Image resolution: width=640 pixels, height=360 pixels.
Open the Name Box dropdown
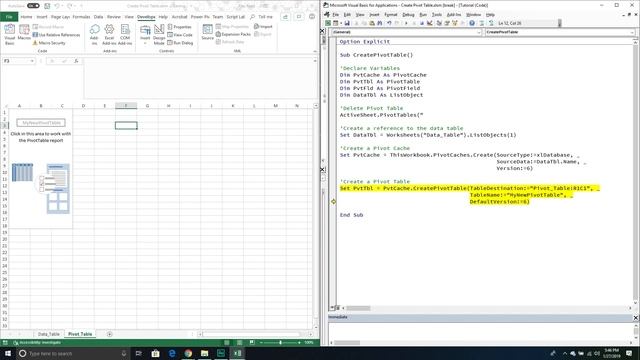[x=32, y=61]
